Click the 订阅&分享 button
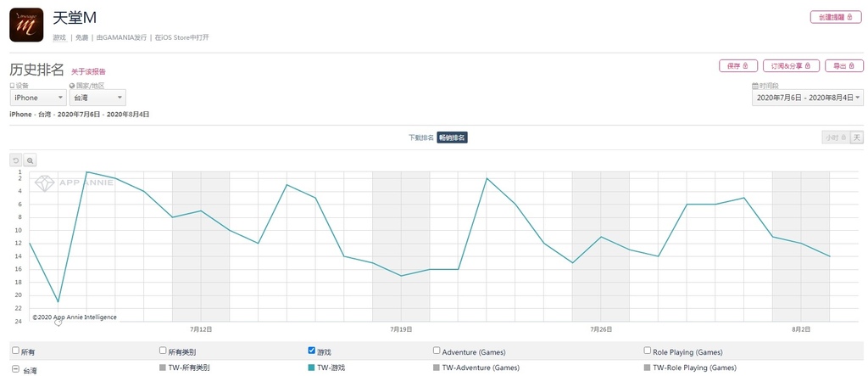The width and height of the screenshot is (868, 376). (791, 66)
